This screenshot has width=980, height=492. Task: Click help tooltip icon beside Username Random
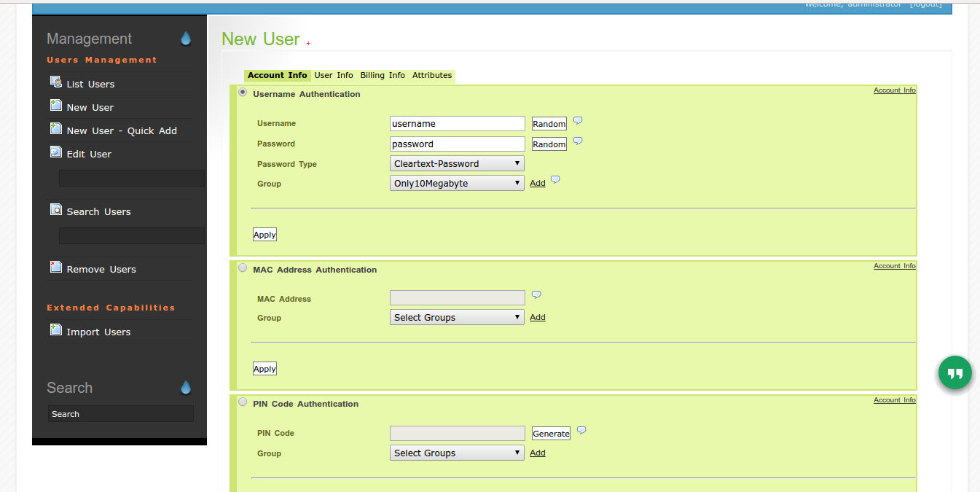pos(578,121)
